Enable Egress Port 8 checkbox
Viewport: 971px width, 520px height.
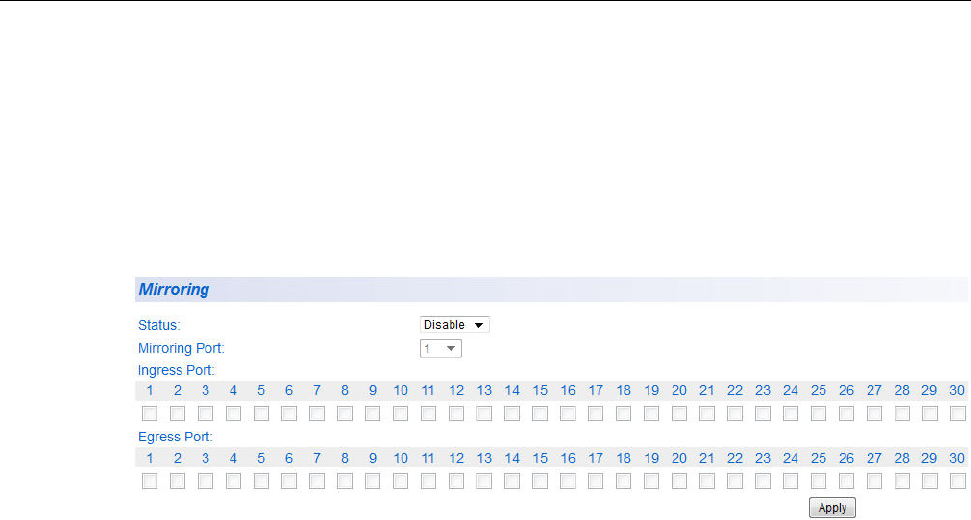[x=345, y=481]
